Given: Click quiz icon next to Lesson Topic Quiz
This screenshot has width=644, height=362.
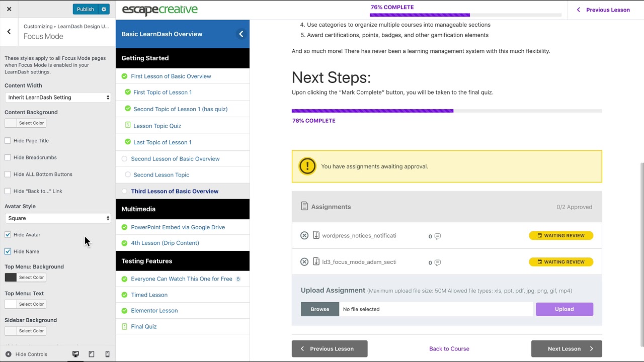Looking at the screenshot, I should pos(128,125).
